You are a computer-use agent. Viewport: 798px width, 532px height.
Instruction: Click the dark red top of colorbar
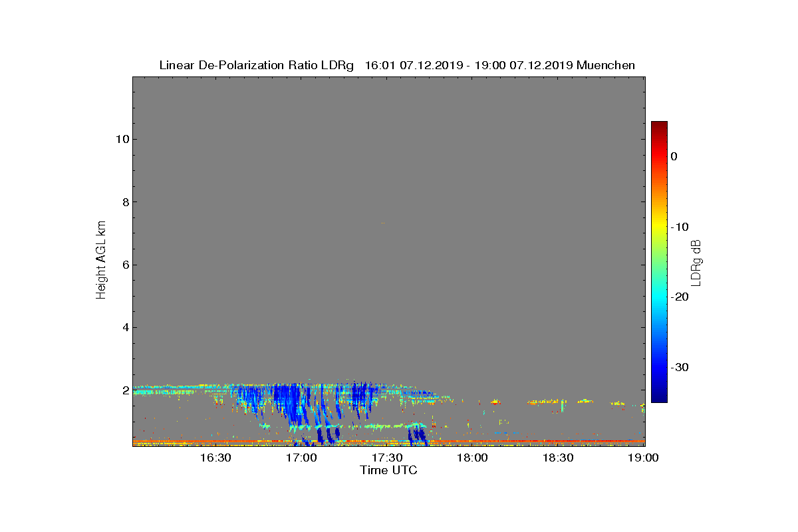pos(659,126)
